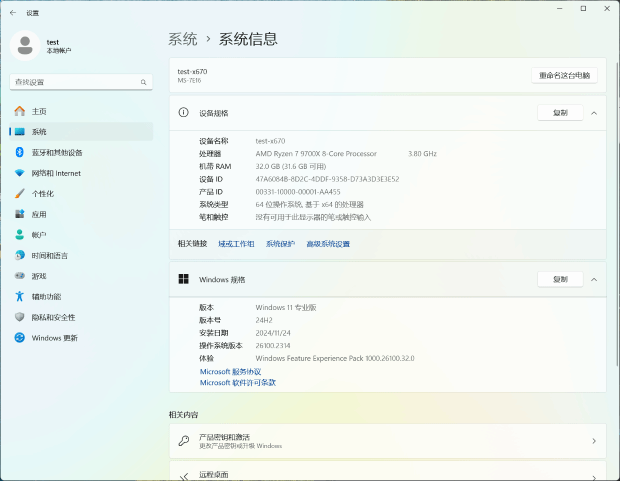Open the 远程桌面 card
The height and width of the screenshot is (481, 620).
tap(388, 471)
